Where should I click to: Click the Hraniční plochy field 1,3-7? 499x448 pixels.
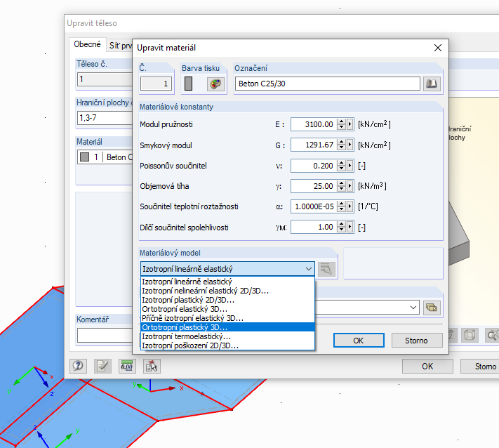tap(105, 118)
